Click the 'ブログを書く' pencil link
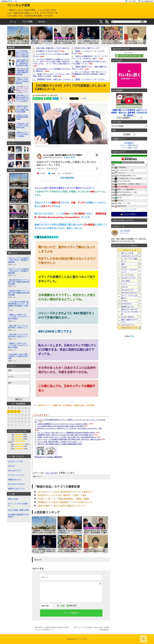Viewport: 154px width, 644px height. tap(131, 1)
